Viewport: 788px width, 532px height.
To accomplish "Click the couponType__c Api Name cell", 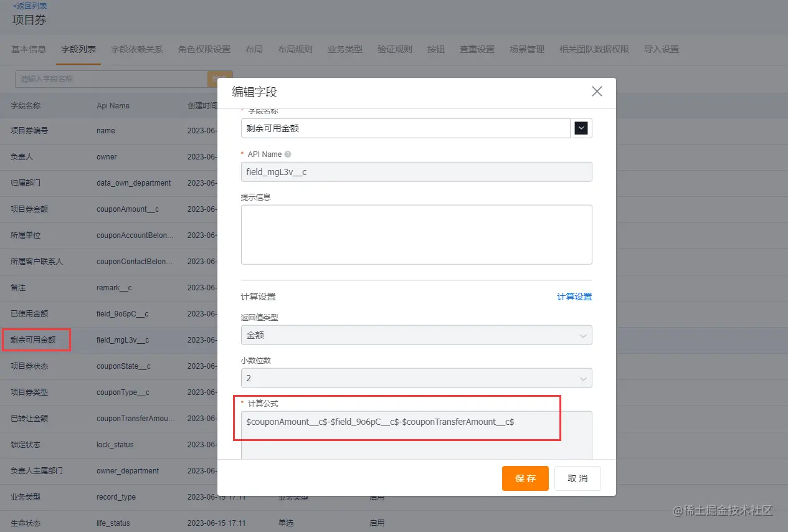I will coord(123,392).
